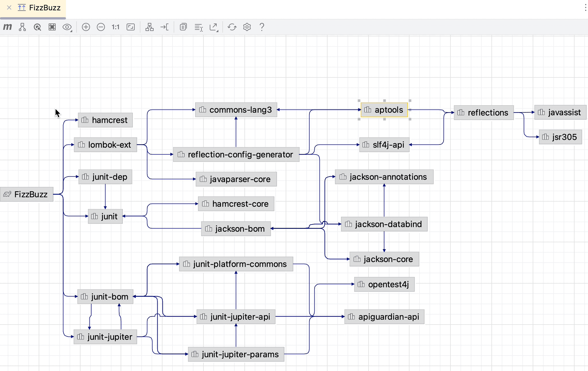Select the jackson-databind node
Viewport: 588px width, 371px height.
(384, 224)
